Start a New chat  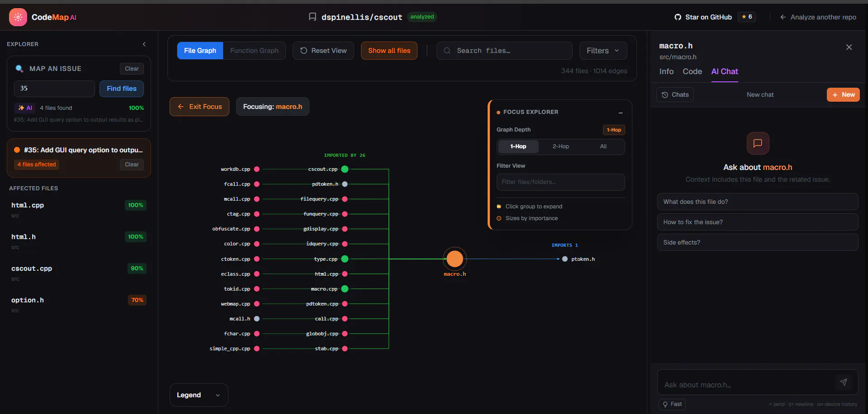pyautogui.click(x=843, y=94)
